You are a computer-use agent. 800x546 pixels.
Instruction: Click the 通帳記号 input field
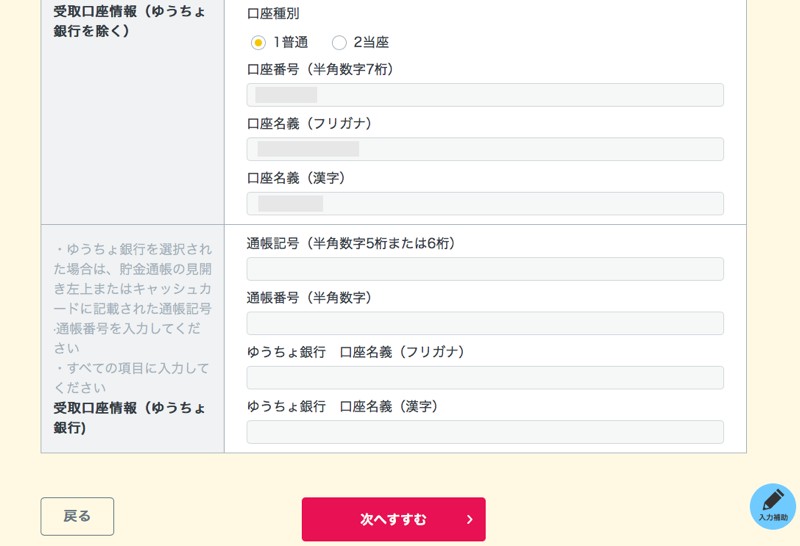485,269
